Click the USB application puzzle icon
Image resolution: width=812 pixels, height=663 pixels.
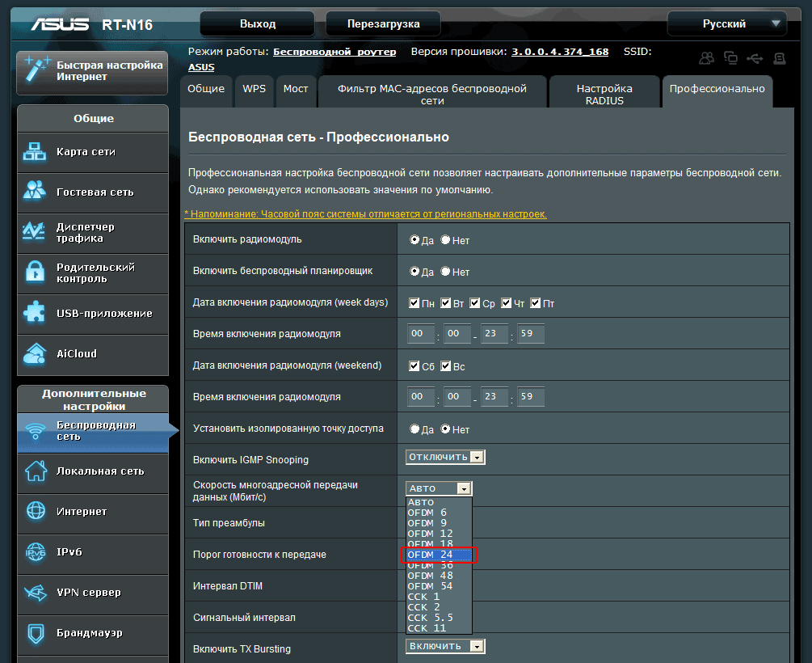point(35,313)
